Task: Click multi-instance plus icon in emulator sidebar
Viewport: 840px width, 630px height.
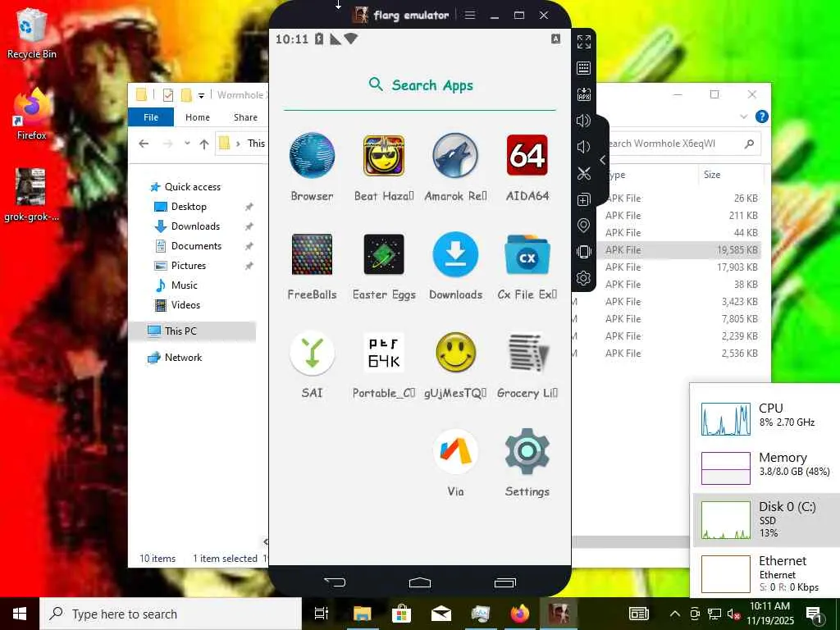Action: pos(583,200)
